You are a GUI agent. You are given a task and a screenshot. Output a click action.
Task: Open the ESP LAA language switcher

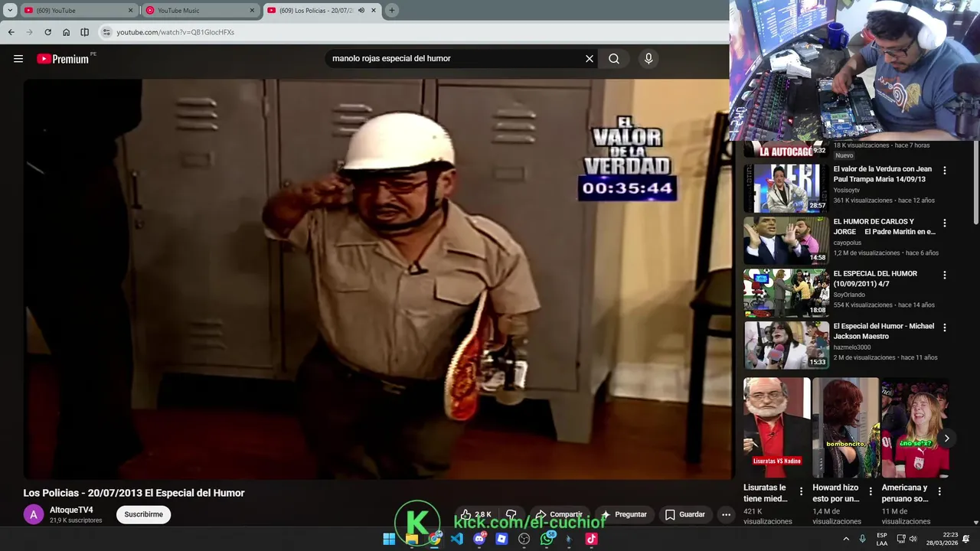tap(882, 539)
